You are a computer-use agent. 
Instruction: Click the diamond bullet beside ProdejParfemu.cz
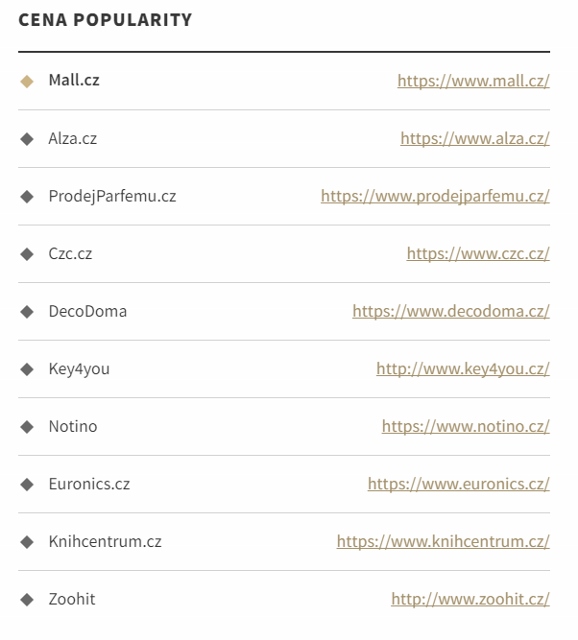27,196
